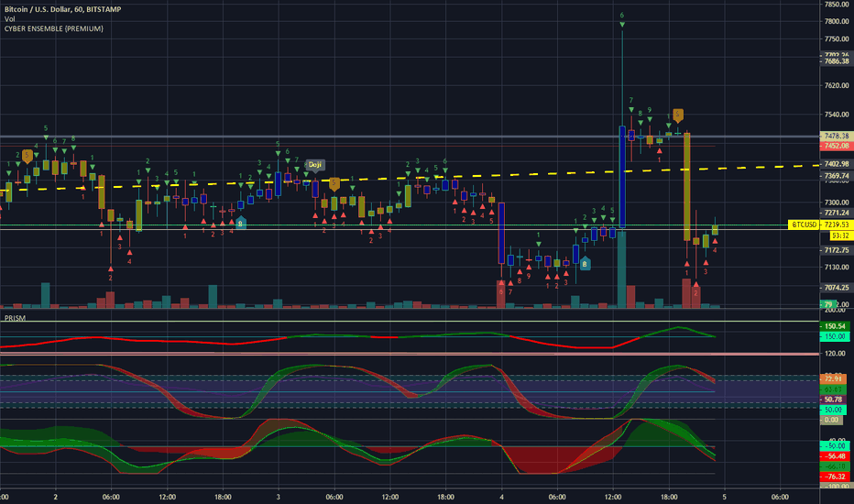Image resolution: width=854 pixels, height=504 pixels.
Task: Click the 7172.75 price axis label
Action: pos(836,250)
